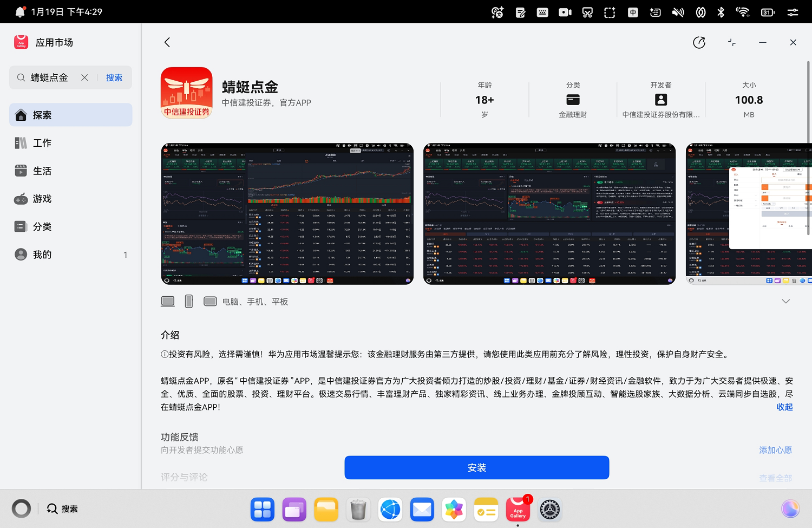Select the phone compatibility icon
The width and height of the screenshot is (812, 528).
188,301
